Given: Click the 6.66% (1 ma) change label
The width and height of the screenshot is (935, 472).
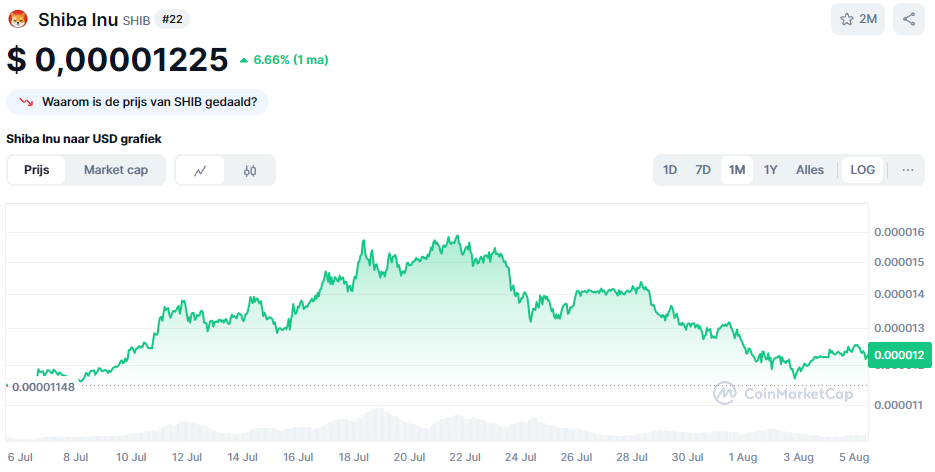Looking at the screenshot, I should (x=291, y=60).
